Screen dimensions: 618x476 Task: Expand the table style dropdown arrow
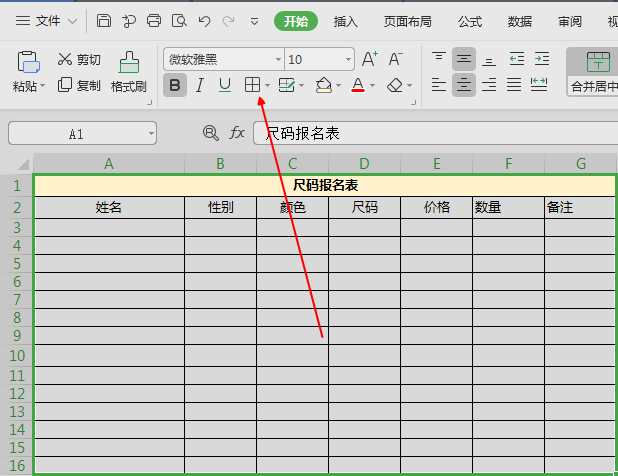click(x=302, y=86)
